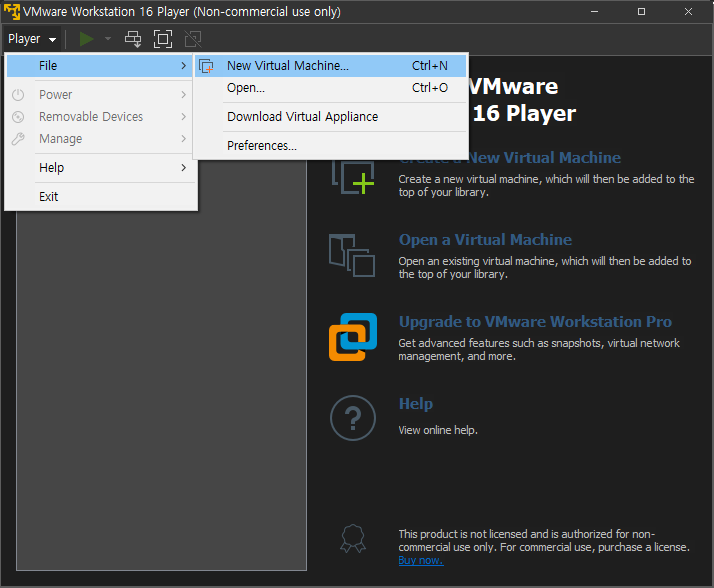Open Removable Devices menu item
The image size is (714, 588).
click(x=99, y=117)
